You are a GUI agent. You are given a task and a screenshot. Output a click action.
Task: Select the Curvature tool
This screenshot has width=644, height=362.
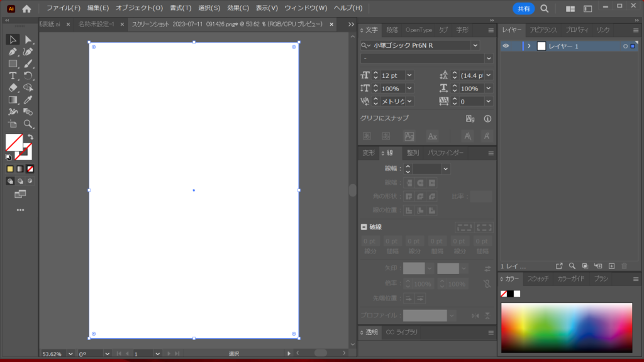coord(28,52)
